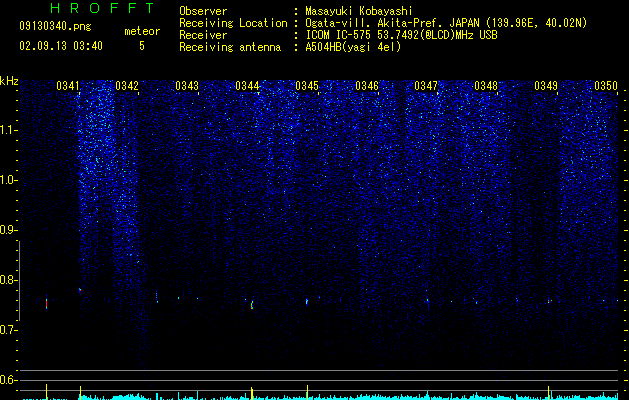Click the 0341 time marker

tap(67, 86)
